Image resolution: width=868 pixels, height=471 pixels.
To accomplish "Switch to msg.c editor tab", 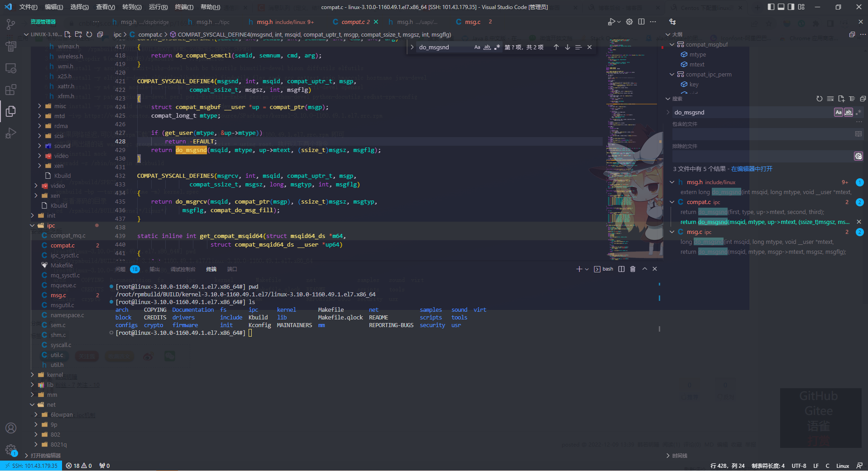I will (472, 22).
